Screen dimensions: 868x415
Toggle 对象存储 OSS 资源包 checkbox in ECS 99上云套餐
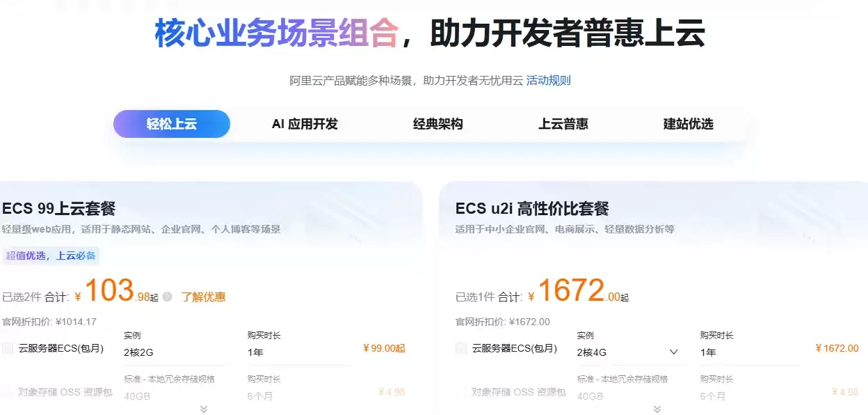(x=8, y=392)
